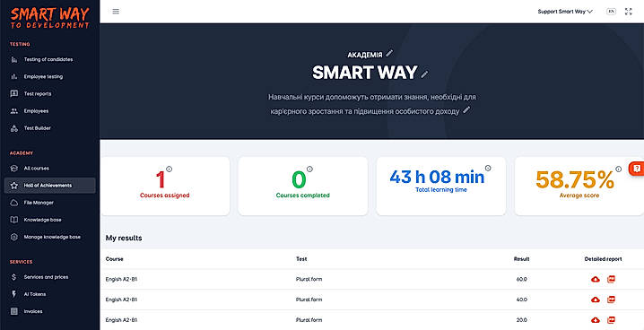The height and width of the screenshot is (330, 644).
Task: Click the Test column header
Action: tap(301, 259)
